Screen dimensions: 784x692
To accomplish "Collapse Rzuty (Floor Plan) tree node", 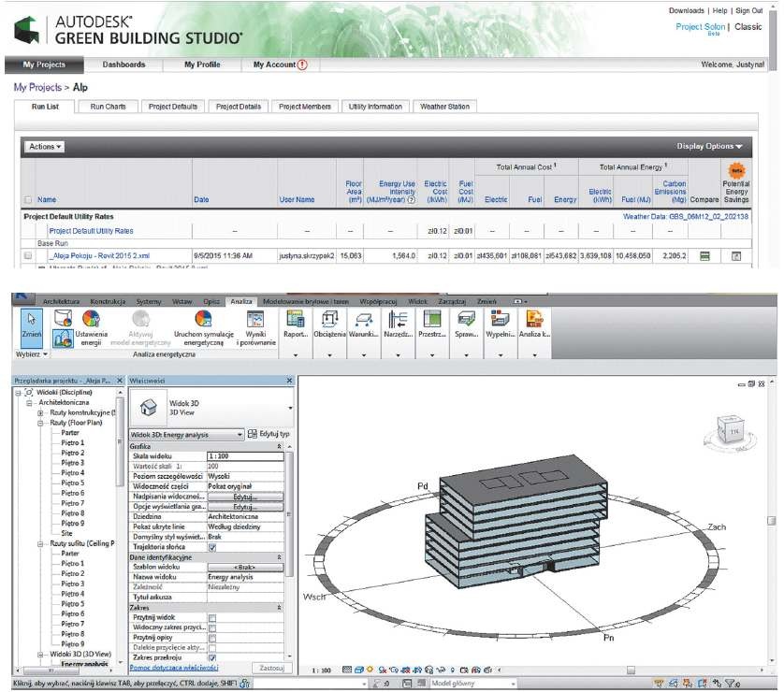I will pos(40,423).
